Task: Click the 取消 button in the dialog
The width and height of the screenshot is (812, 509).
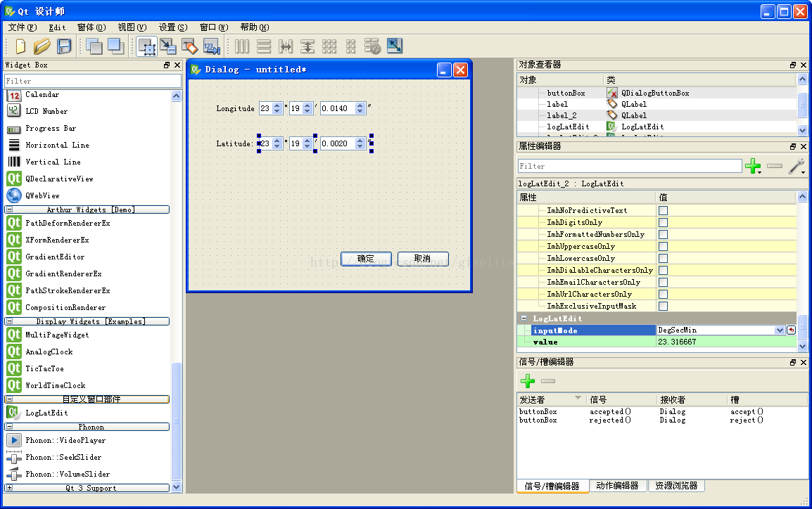Action: pyautogui.click(x=422, y=259)
